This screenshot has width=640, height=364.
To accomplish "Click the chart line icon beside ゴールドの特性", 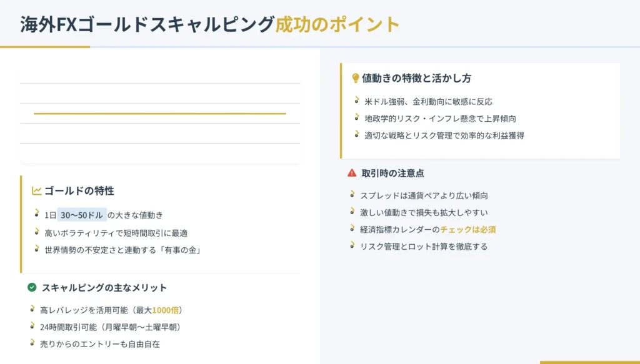I will (x=37, y=190).
